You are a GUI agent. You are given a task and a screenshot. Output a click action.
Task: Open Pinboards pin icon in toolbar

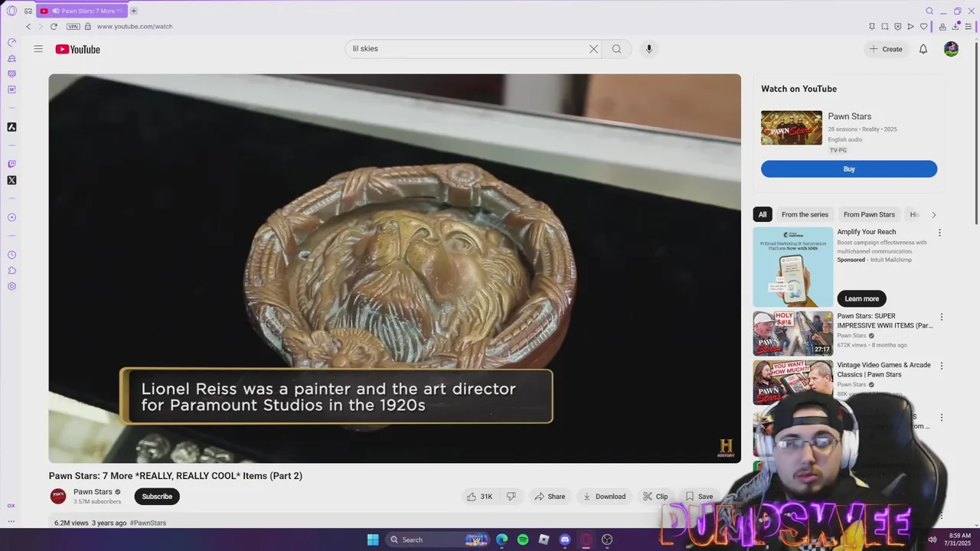pyautogui.click(x=871, y=26)
